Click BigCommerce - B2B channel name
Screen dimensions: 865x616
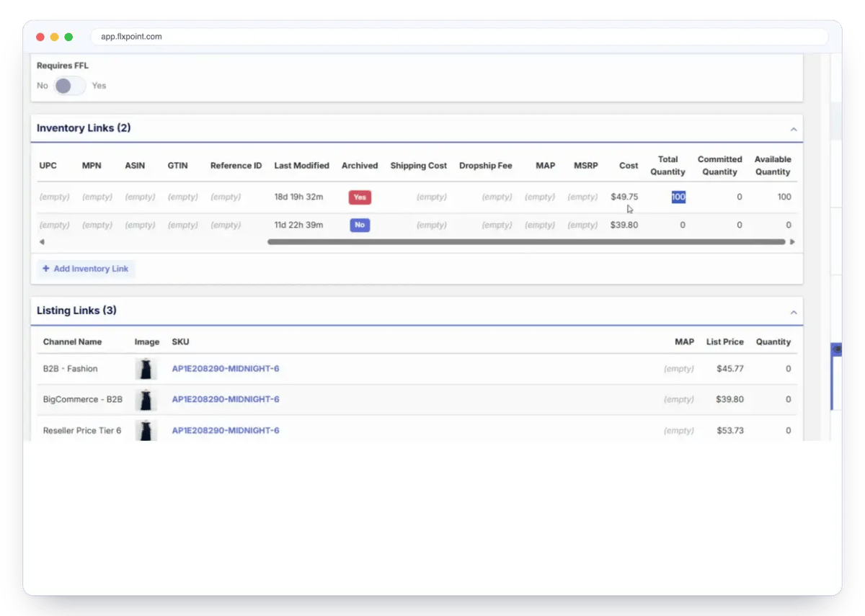(83, 399)
